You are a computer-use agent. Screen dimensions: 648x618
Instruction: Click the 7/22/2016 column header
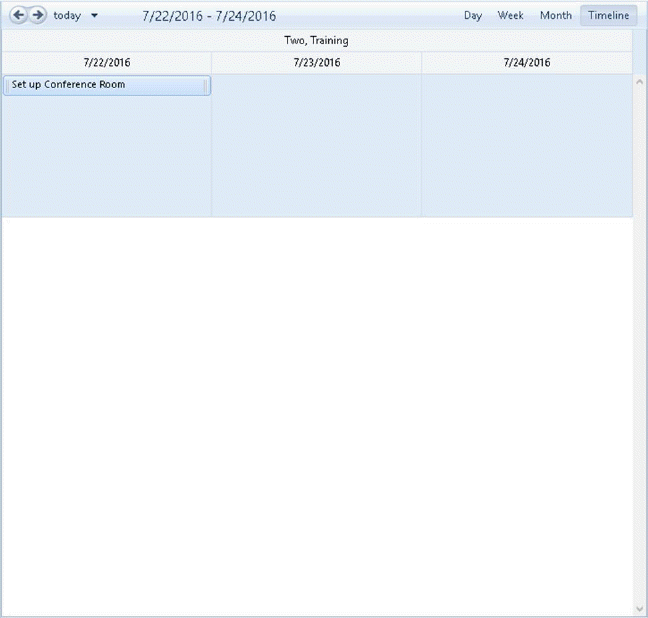click(x=106, y=63)
